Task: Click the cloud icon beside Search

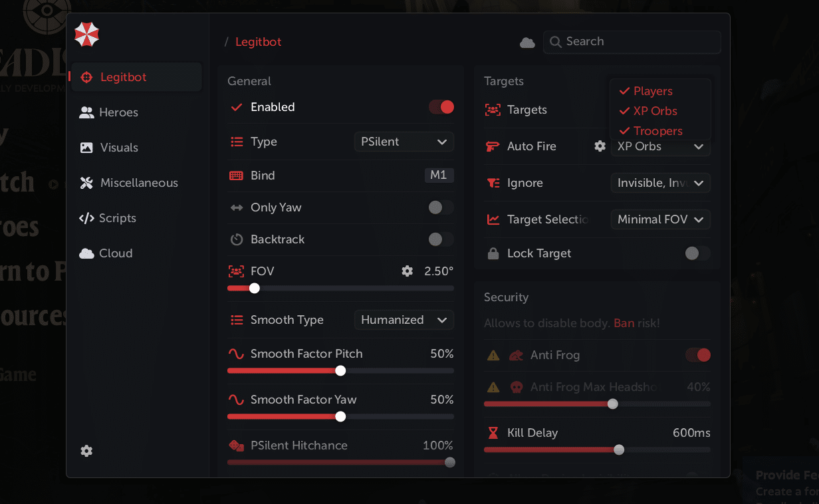Action: pos(527,43)
